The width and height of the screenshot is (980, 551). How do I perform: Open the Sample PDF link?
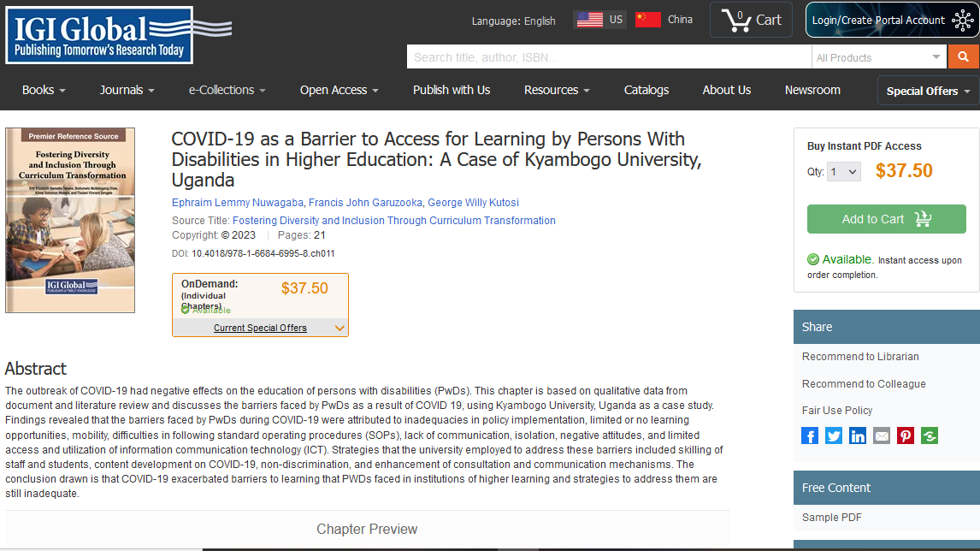click(831, 518)
